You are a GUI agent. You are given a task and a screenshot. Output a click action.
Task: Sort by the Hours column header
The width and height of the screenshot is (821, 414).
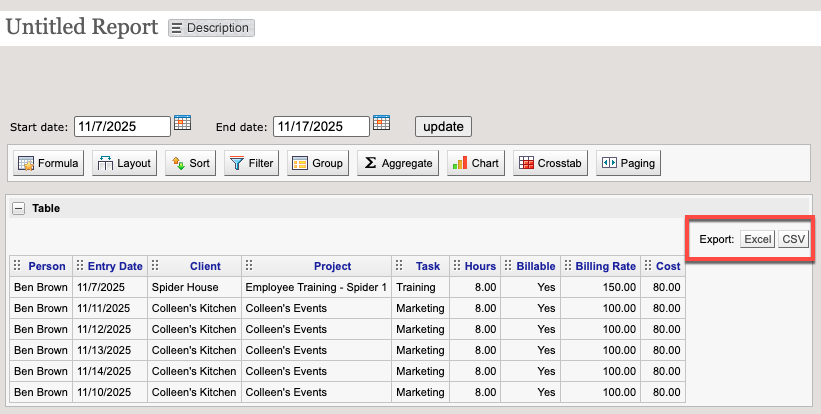pyautogui.click(x=480, y=266)
